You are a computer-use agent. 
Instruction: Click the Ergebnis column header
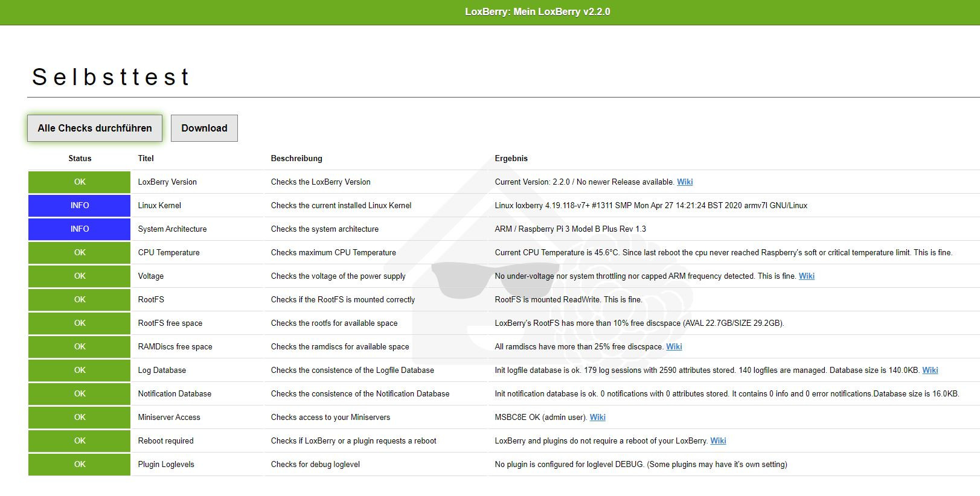click(511, 158)
